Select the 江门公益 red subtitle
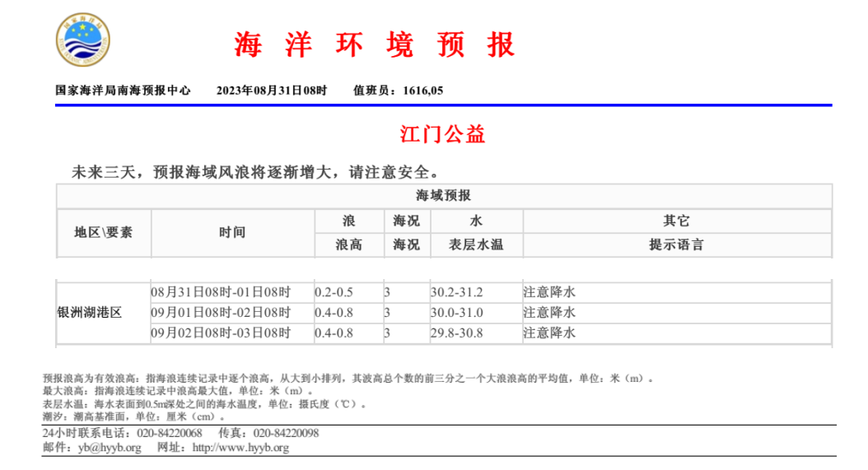This screenshot has width=868, height=470. point(442,134)
